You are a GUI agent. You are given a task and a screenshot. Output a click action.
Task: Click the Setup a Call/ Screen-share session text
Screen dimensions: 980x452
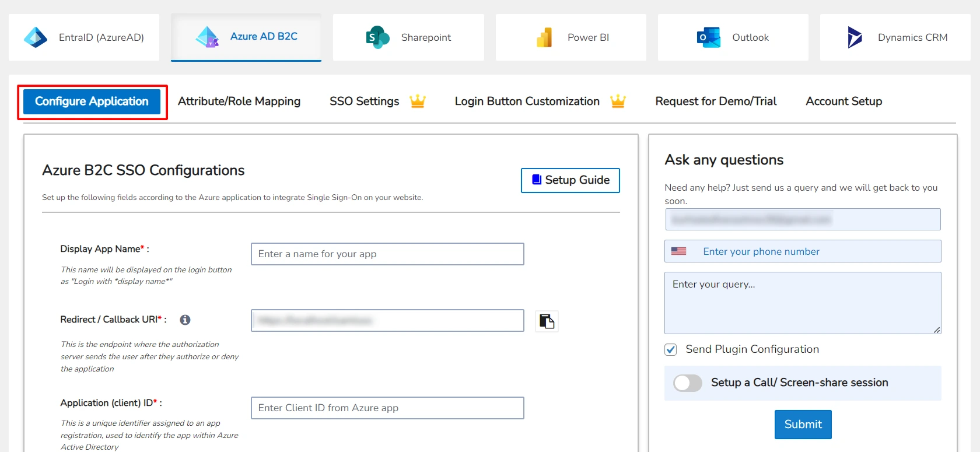(x=799, y=383)
